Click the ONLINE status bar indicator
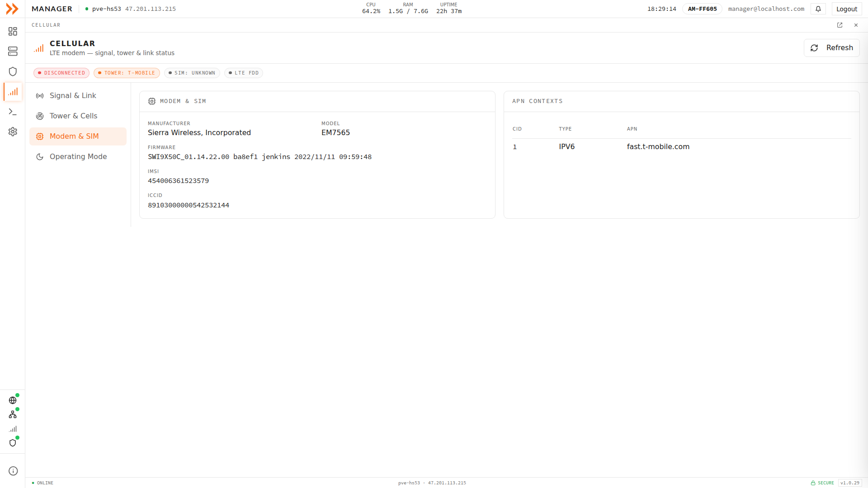This screenshot has height=488, width=868. pyautogui.click(x=42, y=483)
